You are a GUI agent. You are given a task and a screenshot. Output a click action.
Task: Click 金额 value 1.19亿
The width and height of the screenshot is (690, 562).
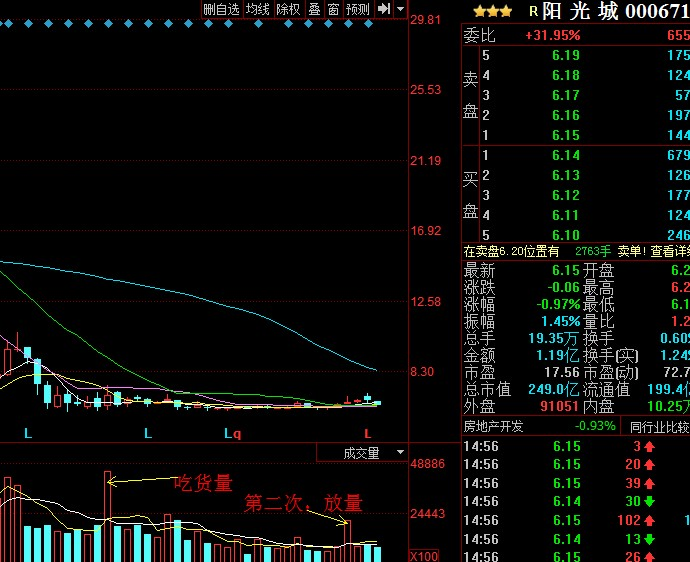tap(558, 355)
